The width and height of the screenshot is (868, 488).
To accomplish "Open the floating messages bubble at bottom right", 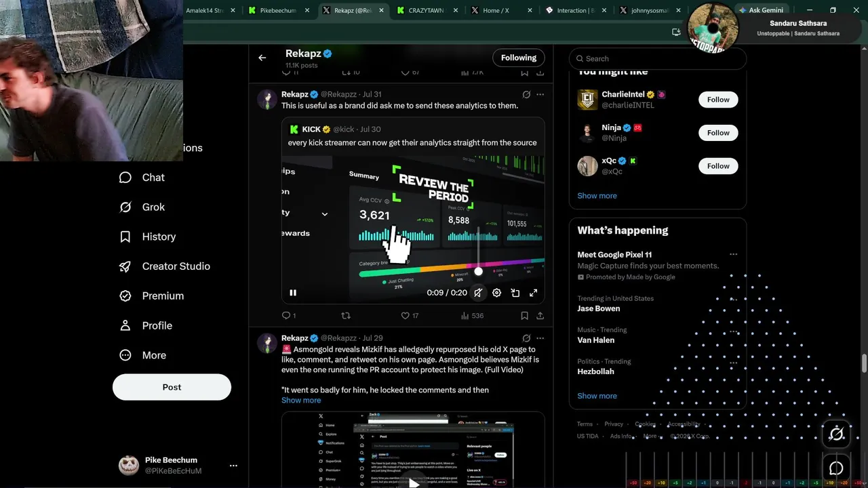I will coord(836,468).
